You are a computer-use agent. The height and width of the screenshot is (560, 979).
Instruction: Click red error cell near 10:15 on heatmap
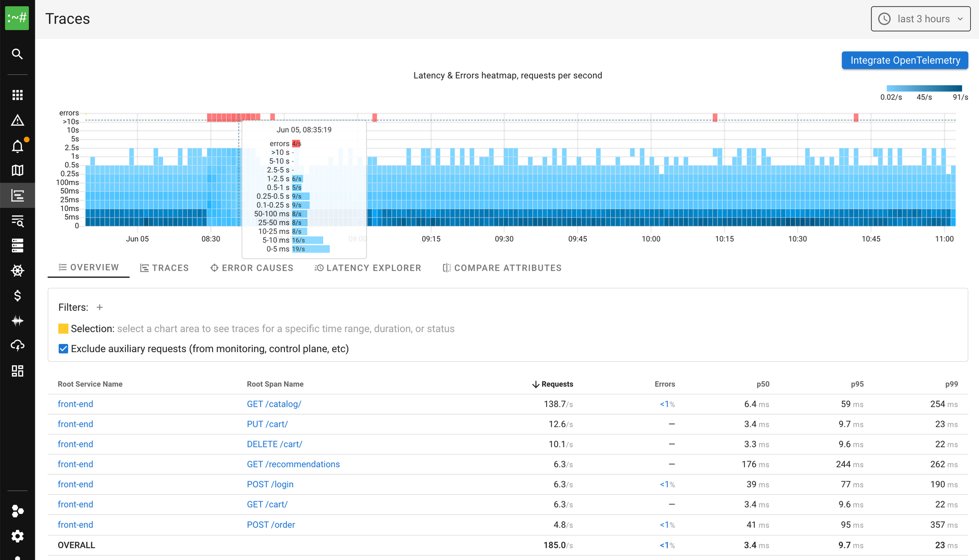coord(715,118)
